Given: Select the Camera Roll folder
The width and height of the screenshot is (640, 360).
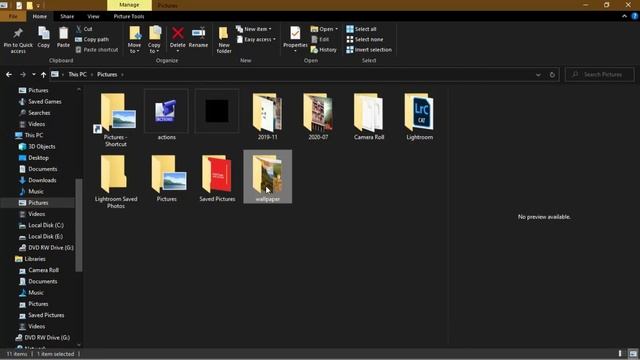Looking at the screenshot, I should pyautogui.click(x=369, y=116).
